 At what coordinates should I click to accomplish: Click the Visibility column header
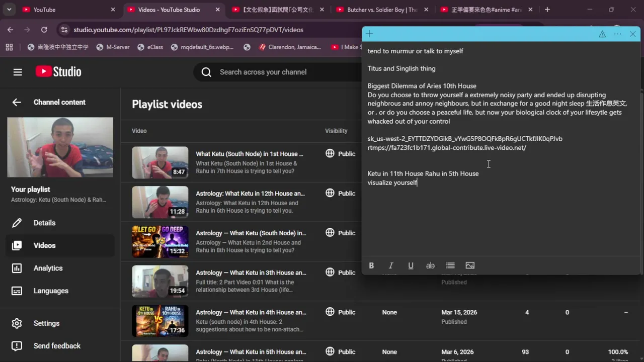coord(336,131)
